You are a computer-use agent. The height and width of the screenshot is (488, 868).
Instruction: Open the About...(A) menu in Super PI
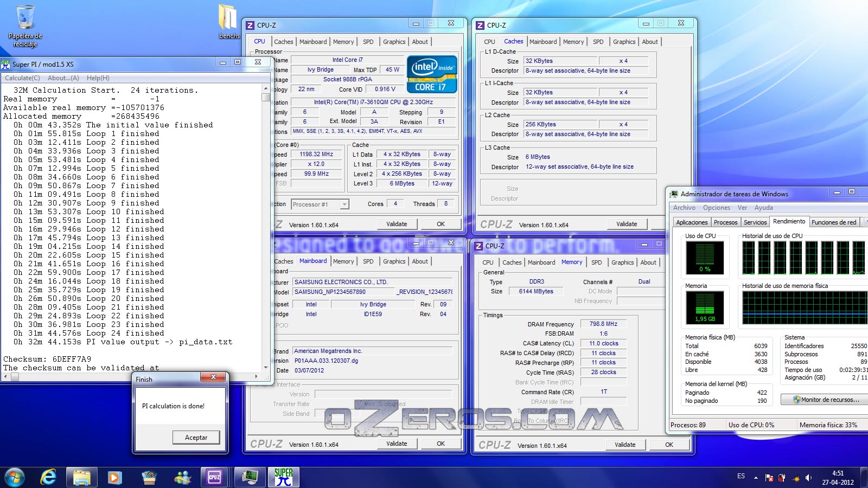click(x=63, y=78)
